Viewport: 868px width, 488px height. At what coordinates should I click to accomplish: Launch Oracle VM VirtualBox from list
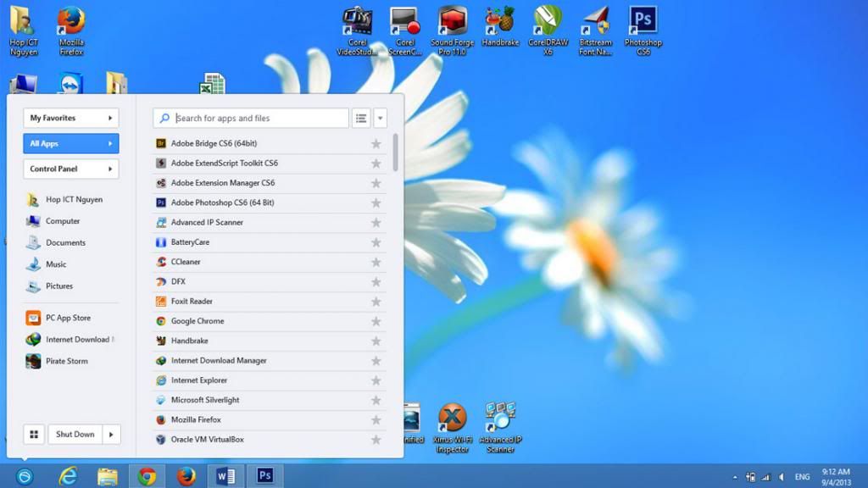[x=207, y=440]
